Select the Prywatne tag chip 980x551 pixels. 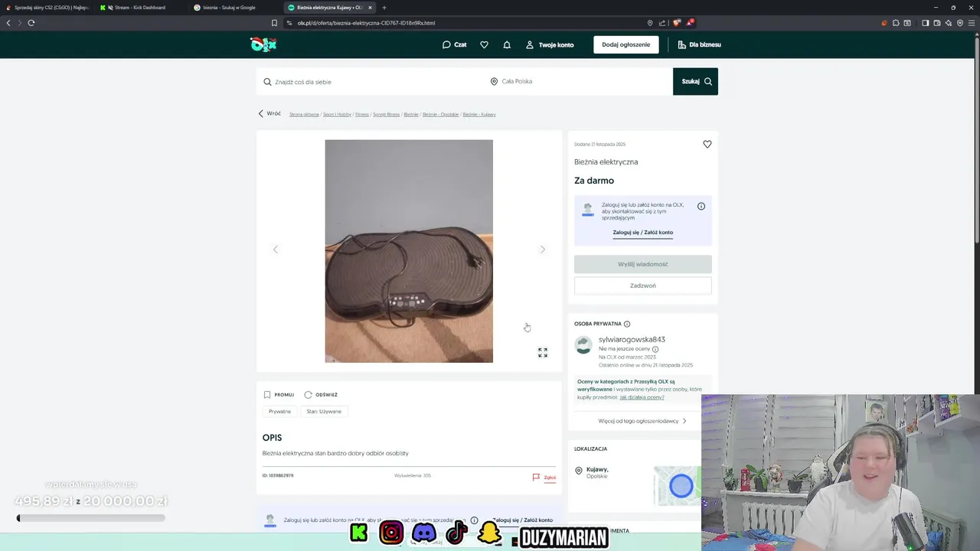click(x=279, y=412)
